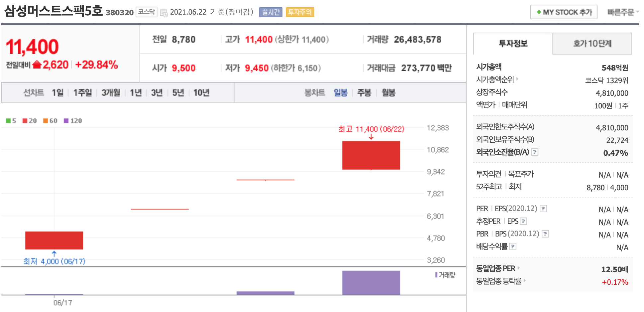The image size is (644, 312).
Task: Click the 06/22 red candlestick
Action: [x=371, y=155]
